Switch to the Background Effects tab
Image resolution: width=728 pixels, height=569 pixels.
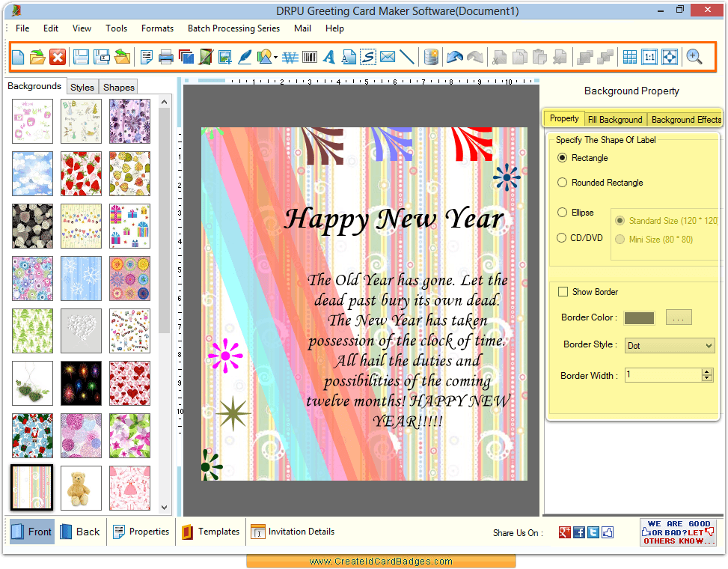pyautogui.click(x=686, y=119)
